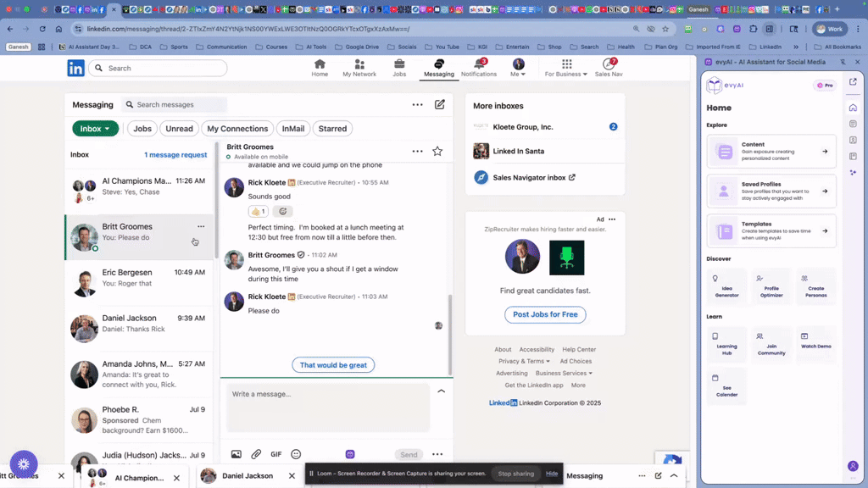Click Post Jobs for Free button

point(545,314)
